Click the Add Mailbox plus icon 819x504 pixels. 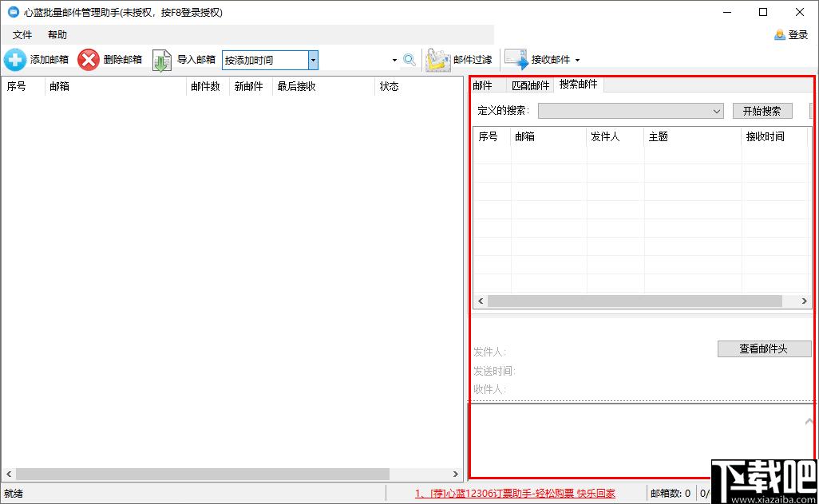pos(15,60)
